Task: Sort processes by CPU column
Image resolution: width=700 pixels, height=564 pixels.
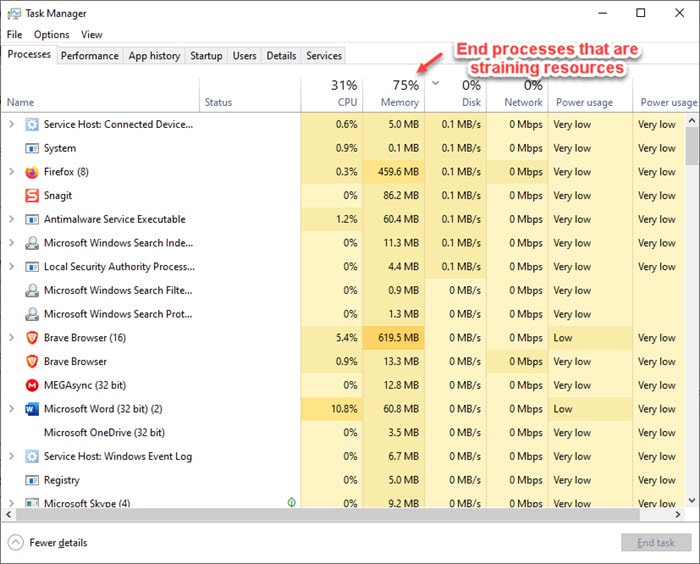Action: (332, 94)
